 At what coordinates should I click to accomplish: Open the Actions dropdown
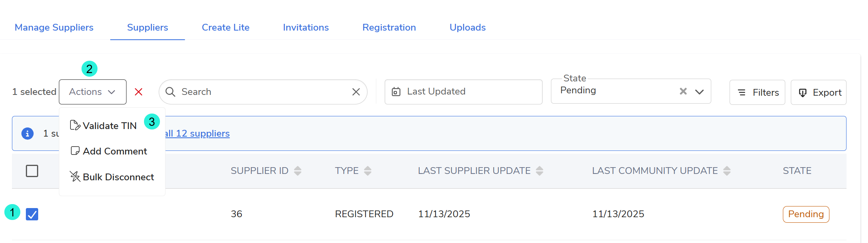click(x=93, y=92)
